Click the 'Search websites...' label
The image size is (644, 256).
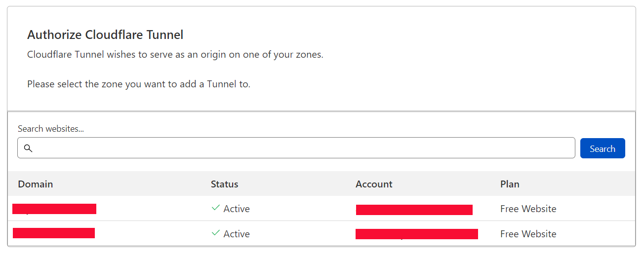click(x=51, y=129)
